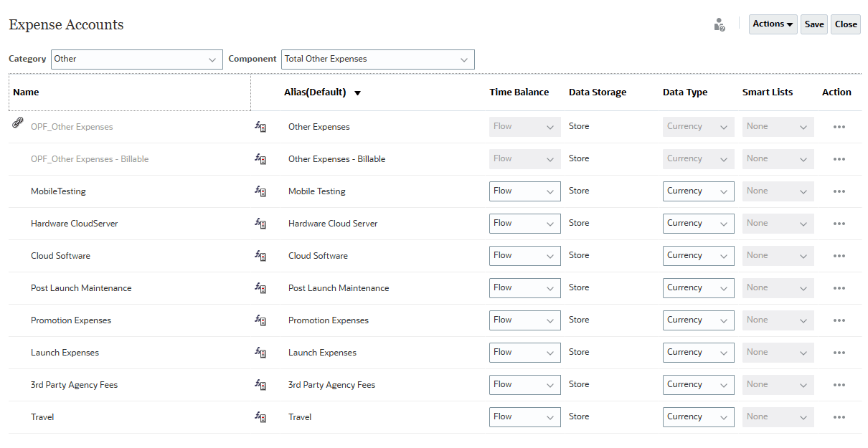The width and height of the screenshot is (868, 448).
Task: Click the Mobile Testing alias cell
Action: click(317, 191)
